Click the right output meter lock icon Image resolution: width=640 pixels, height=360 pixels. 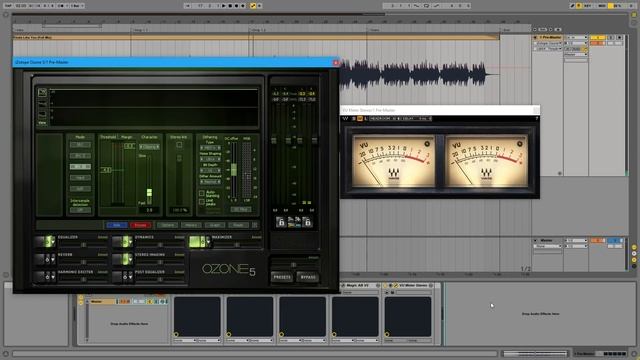[307, 222]
